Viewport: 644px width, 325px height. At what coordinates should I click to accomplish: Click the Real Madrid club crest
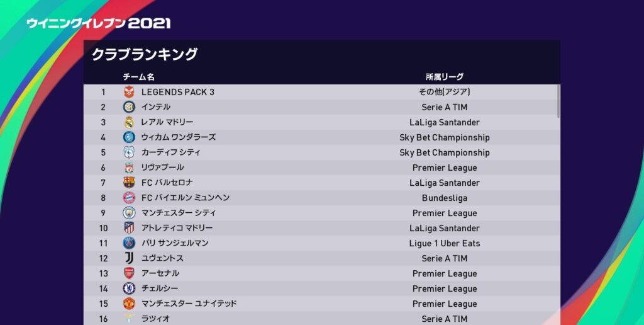tap(129, 122)
